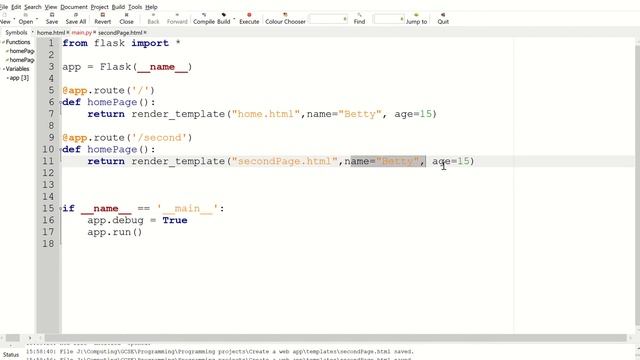Open the Build dropdown arrow

(x=234, y=19)
